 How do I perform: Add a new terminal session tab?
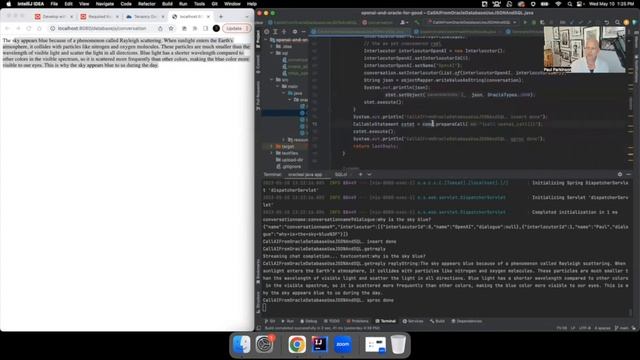click(x=360, y=174)
